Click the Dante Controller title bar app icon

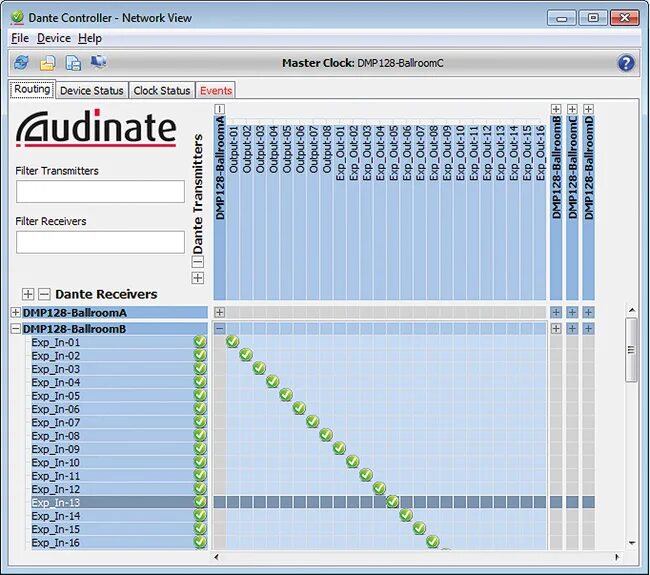coord(17,17)
